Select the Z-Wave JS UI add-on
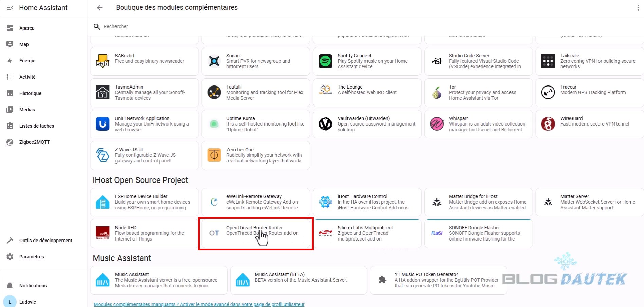The image size is (644, 307). point(144,155)
